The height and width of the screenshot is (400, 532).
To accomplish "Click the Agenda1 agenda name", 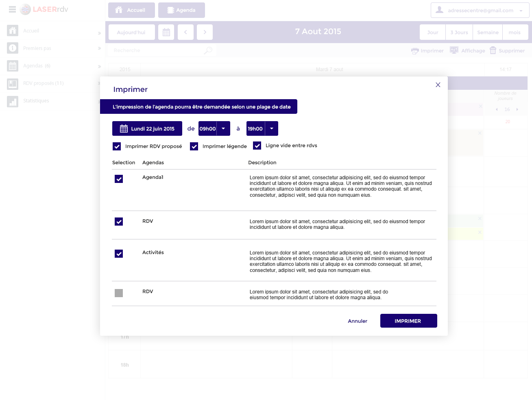I will point(153,177).
